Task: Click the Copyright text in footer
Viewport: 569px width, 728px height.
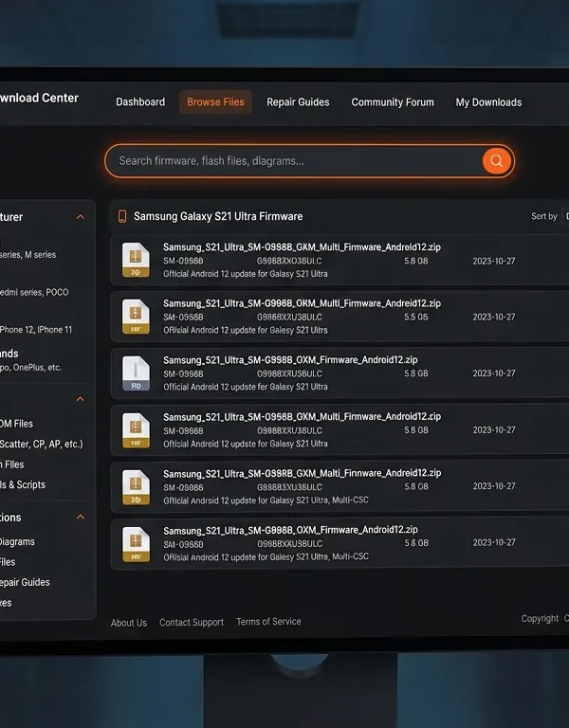Action: pos(540,618)
